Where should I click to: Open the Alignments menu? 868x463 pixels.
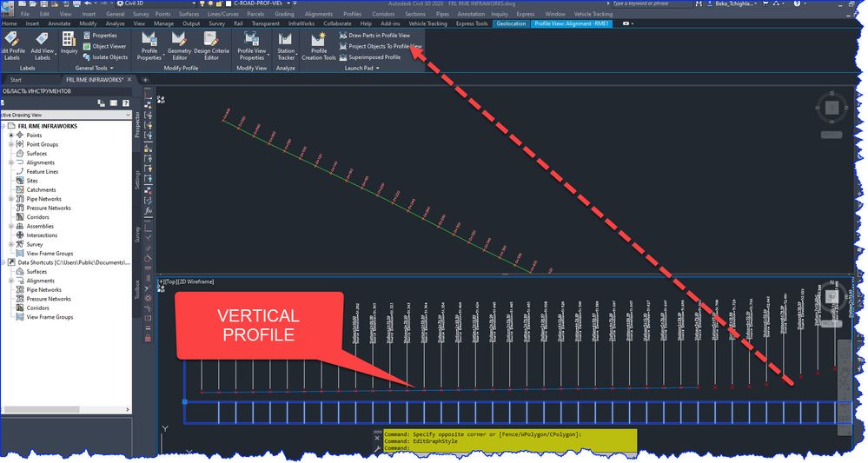click(x=319, y=14)
